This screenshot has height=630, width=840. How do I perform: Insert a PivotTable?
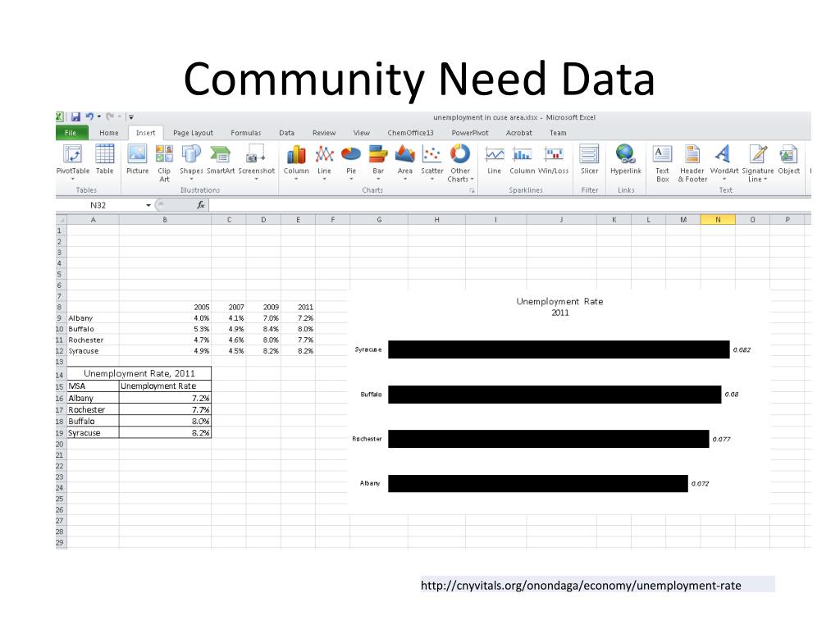(72, 162)
